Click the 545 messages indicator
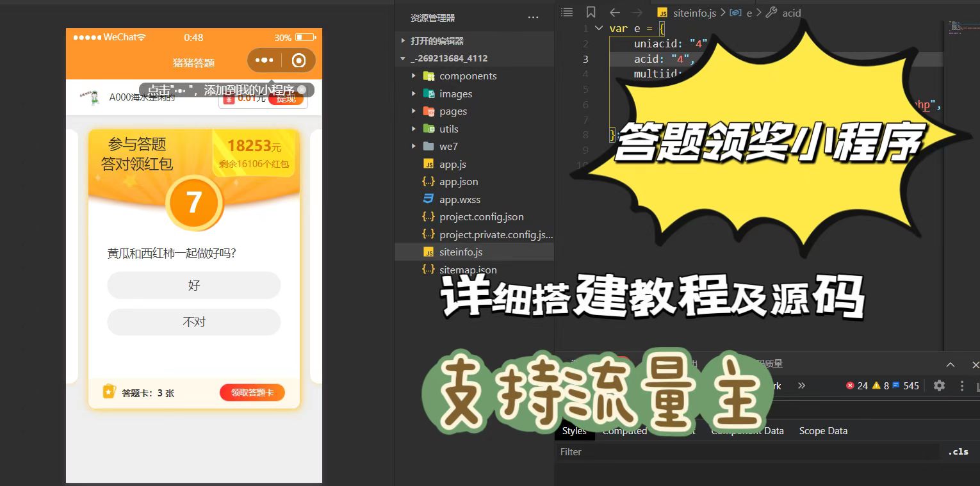Screen dimensions: 980x486 [x=906, y=385]
